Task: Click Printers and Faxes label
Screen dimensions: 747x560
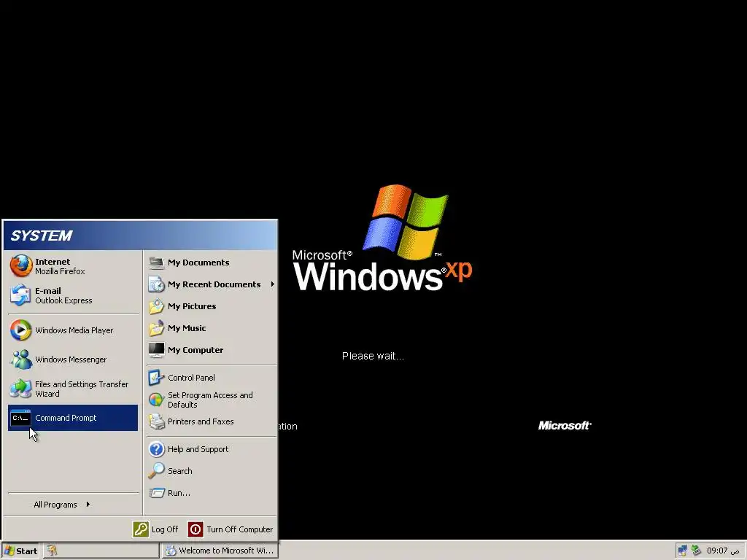Action: pos(201,421)
